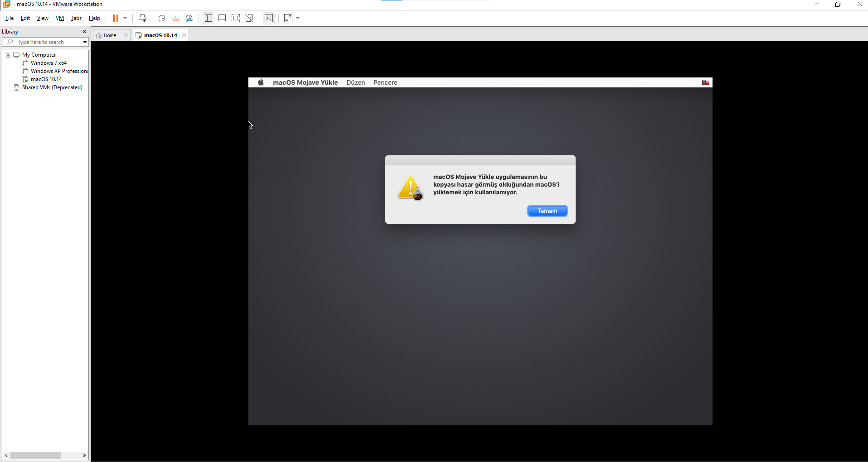The width and height of the screenshot is (868, 462).
Task: Revert the VM to its previous snapshot
Action: pos(175,18)
